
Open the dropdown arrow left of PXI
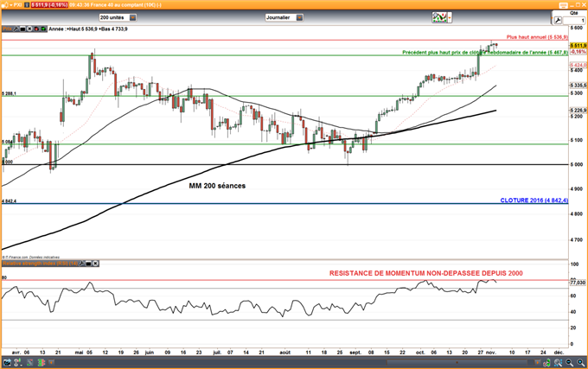tap(11, 5)
